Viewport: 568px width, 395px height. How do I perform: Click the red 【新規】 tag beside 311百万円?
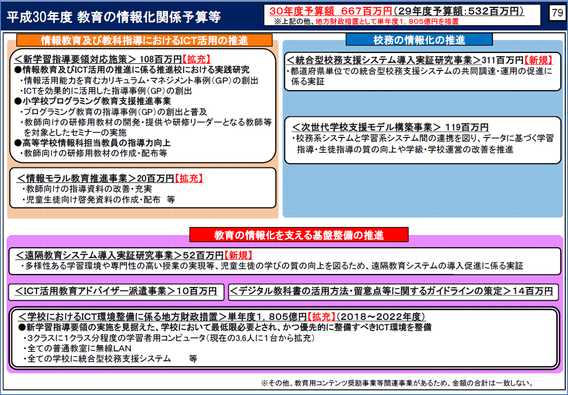(539, 59)
